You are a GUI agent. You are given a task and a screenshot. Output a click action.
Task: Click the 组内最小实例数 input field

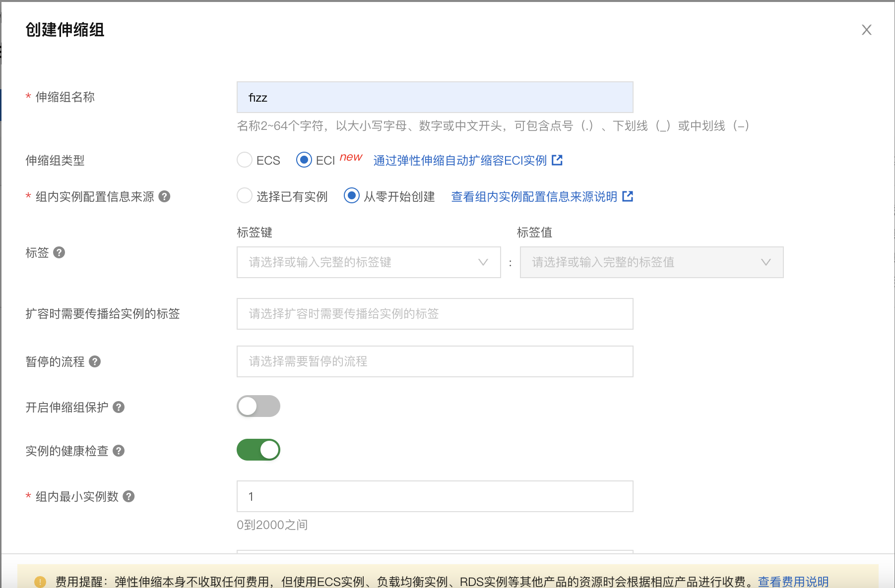click(435, 496)
